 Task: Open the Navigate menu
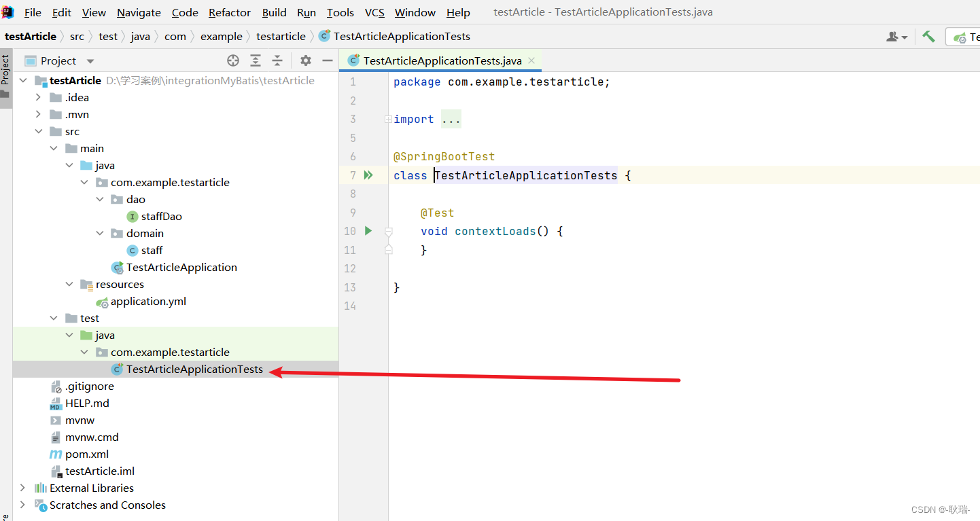(139, 12)
